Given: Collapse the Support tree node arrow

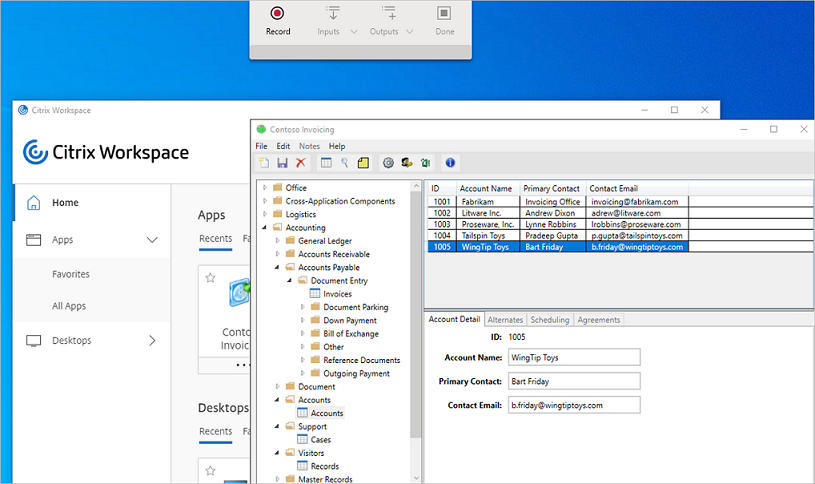Looking at the screenshot, I should 277,426.
